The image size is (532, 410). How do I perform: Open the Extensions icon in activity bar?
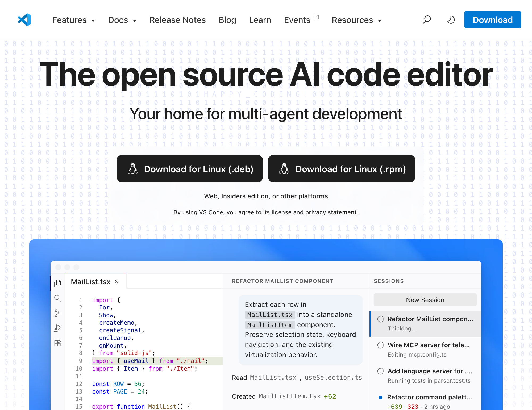pyautogui.click(x=58, y=343)
